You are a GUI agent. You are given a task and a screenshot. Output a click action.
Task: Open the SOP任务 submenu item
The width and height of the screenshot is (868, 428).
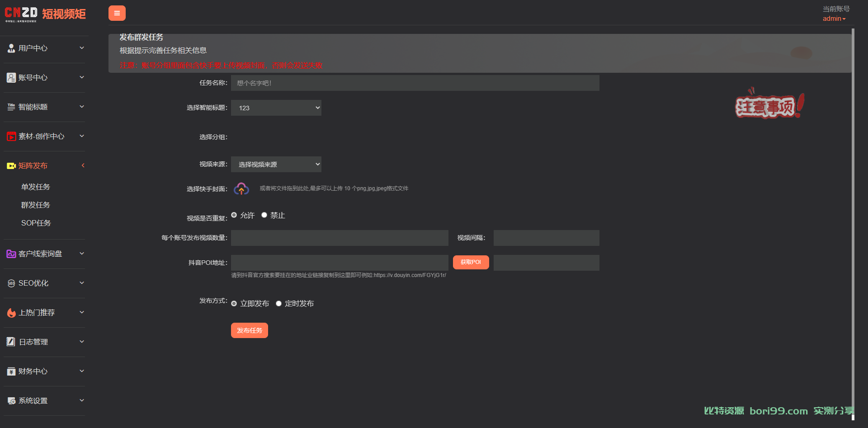click(x=36, y=223)
